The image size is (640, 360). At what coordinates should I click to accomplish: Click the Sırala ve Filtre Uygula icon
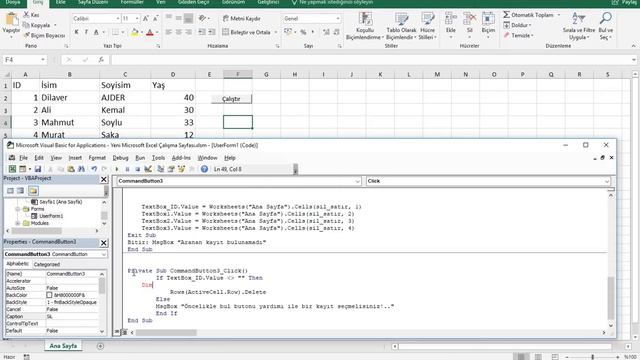tap(579, 19)
